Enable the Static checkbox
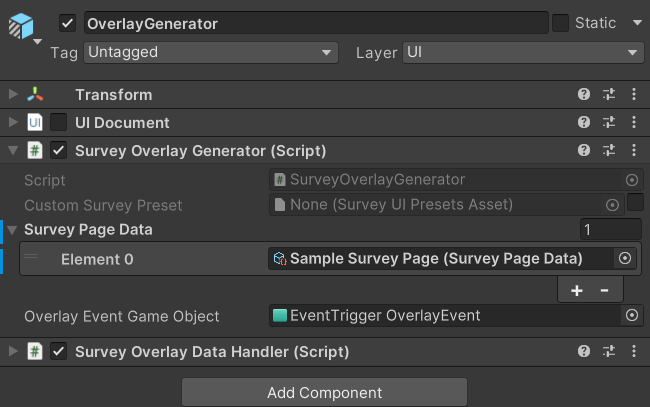 click(x=560, y=23)
